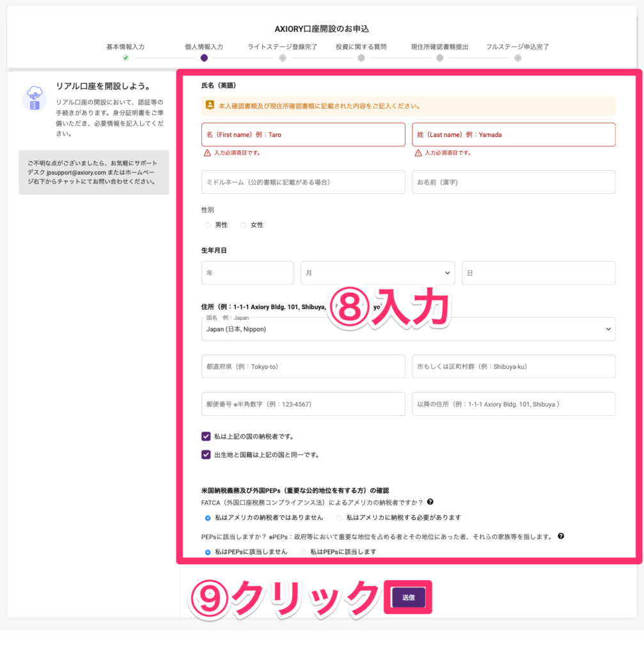Select 私はPEPsに該当しません radio
Screen dimensions: 644x655
click(x=208, y=552)
